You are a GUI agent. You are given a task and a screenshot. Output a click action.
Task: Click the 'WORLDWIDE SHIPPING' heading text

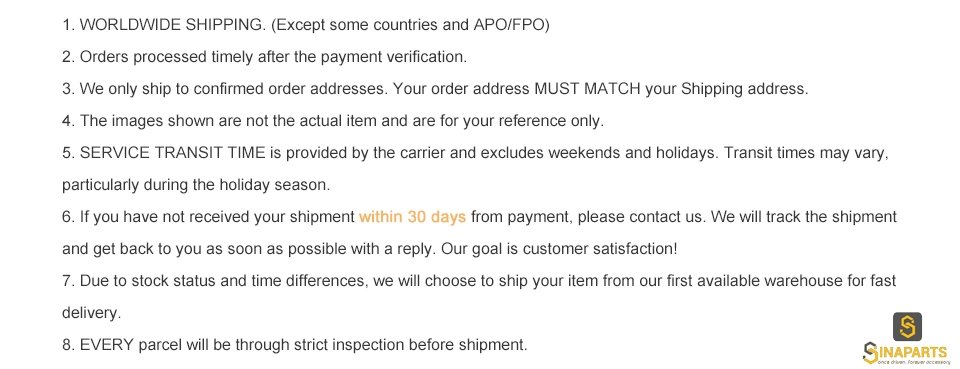click(x=173, y=25)
